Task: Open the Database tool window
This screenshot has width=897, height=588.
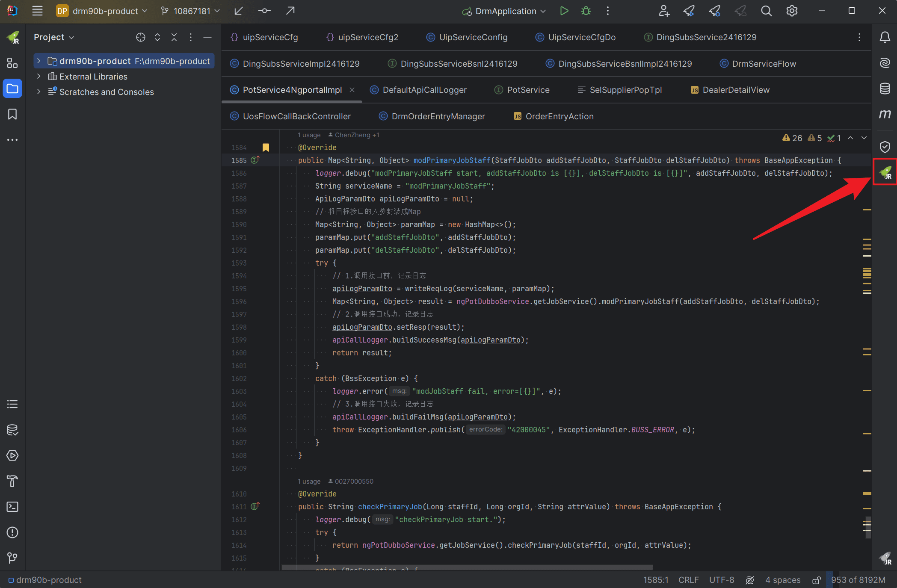Action: 885,89
